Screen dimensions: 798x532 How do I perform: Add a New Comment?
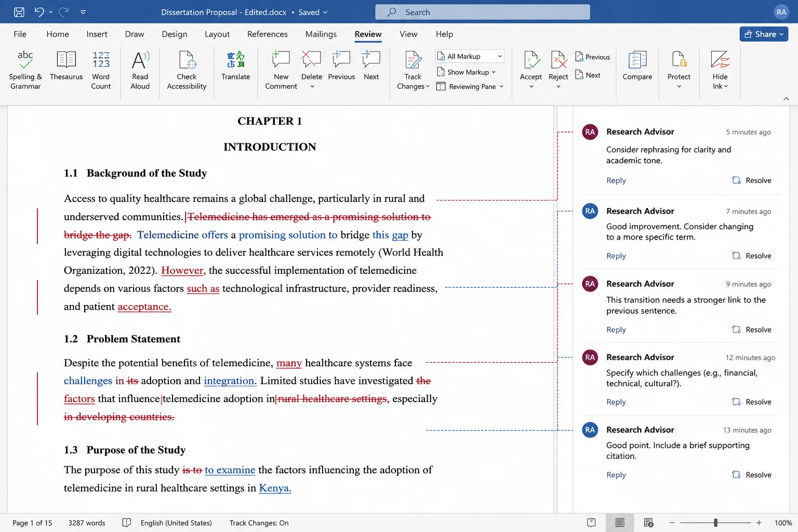pyautogui.click(x=281, y=70)
